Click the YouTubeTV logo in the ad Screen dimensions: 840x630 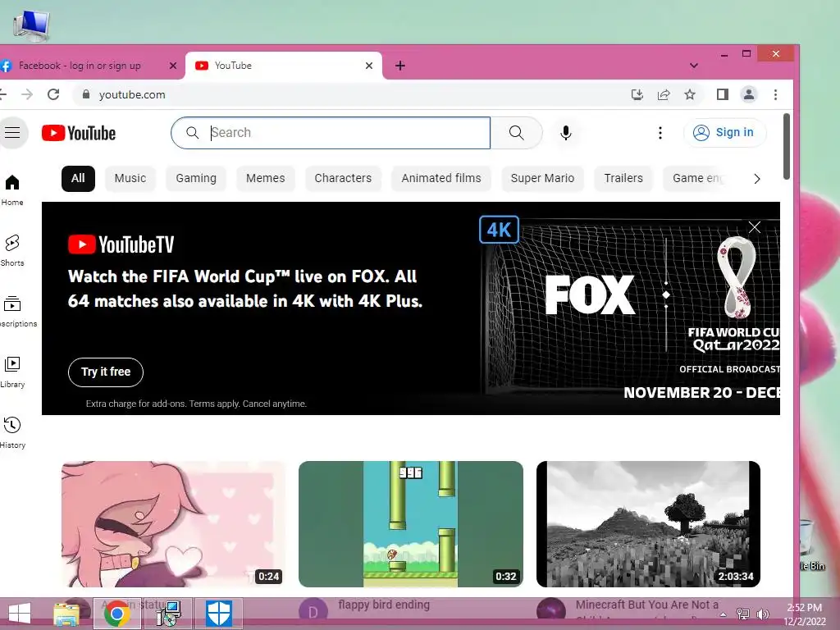(121, 244)
